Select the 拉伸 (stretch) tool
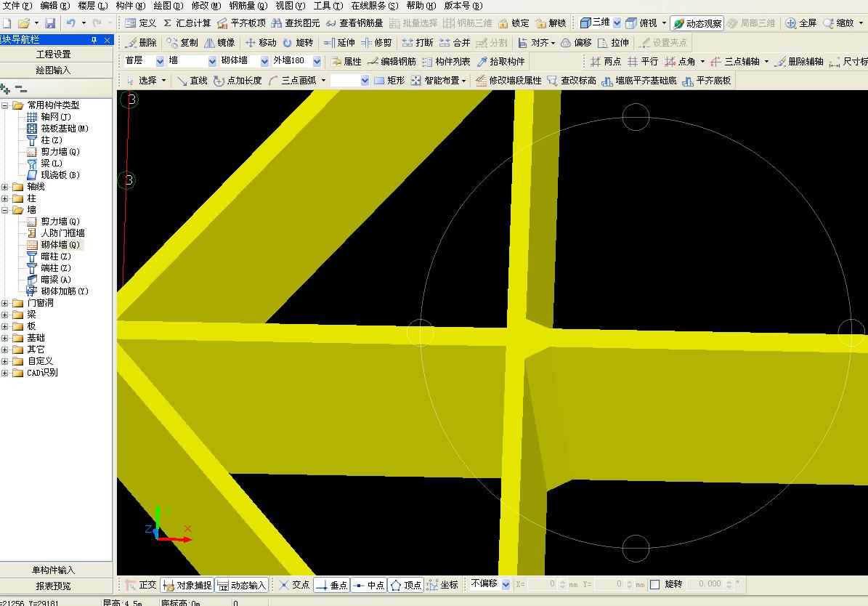 (613, 43)
